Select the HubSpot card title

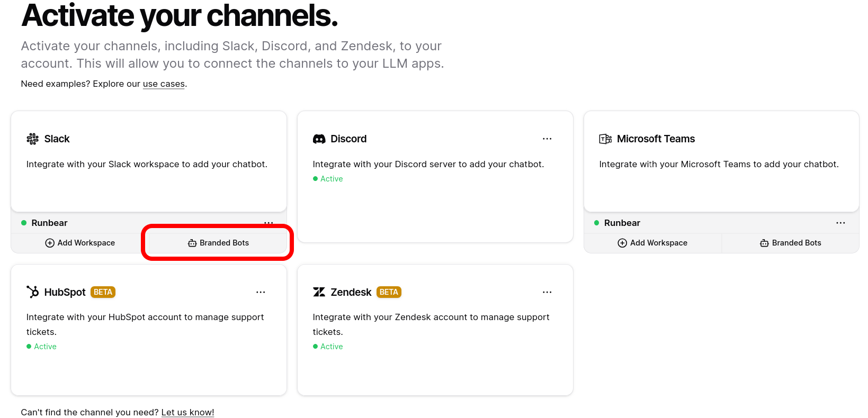click(65, 292)
